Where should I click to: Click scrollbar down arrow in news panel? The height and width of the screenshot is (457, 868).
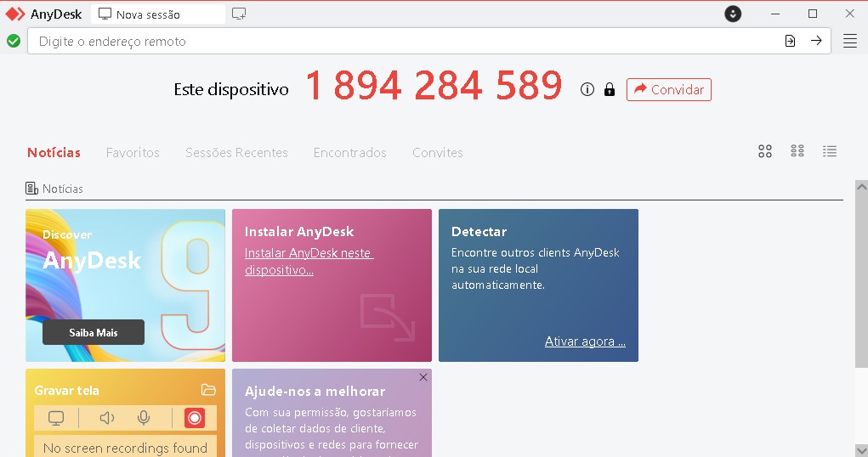click(861, 450)
